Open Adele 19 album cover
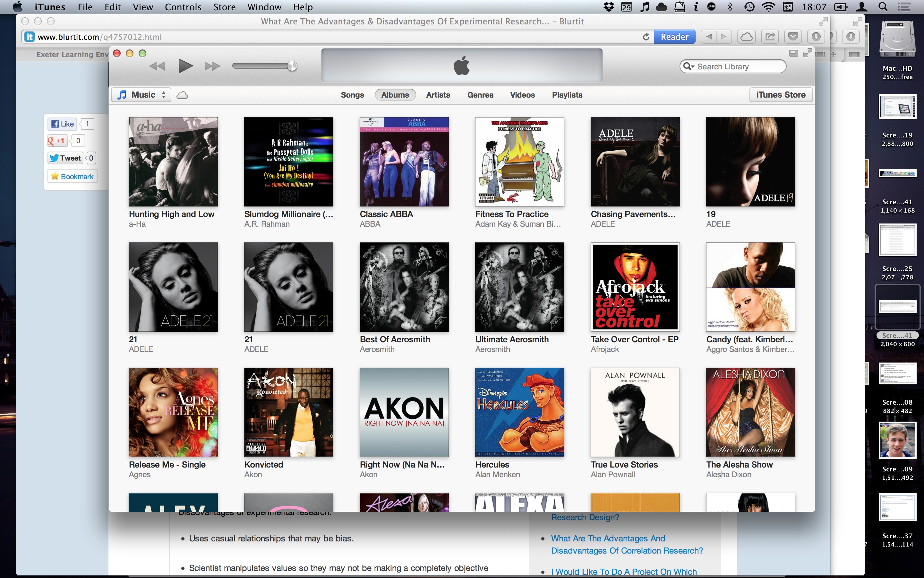 click(751, 162)
